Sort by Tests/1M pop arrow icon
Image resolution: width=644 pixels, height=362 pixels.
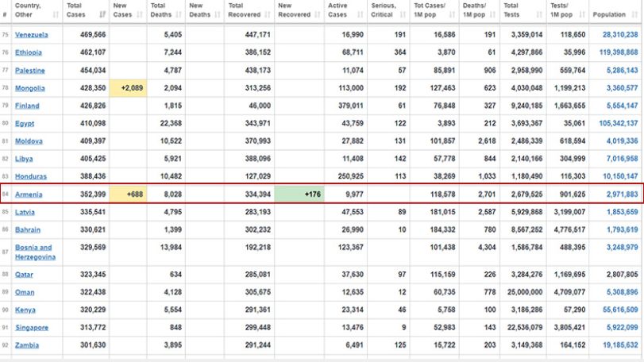tap(582, 15)
